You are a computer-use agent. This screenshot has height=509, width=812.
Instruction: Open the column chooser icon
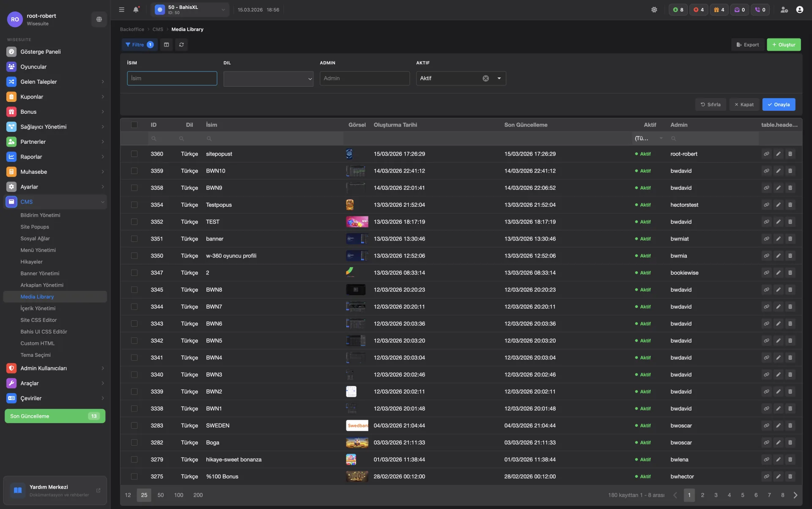click(x=167, y=45)
